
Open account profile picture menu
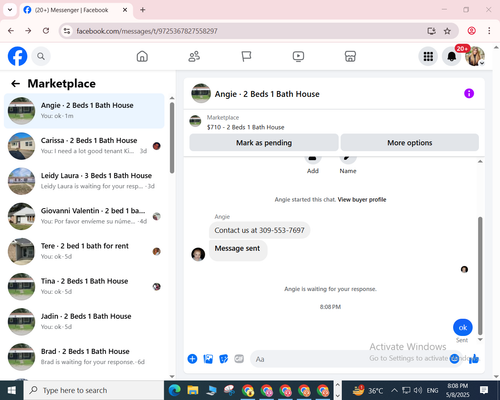(x=475, y=56)
